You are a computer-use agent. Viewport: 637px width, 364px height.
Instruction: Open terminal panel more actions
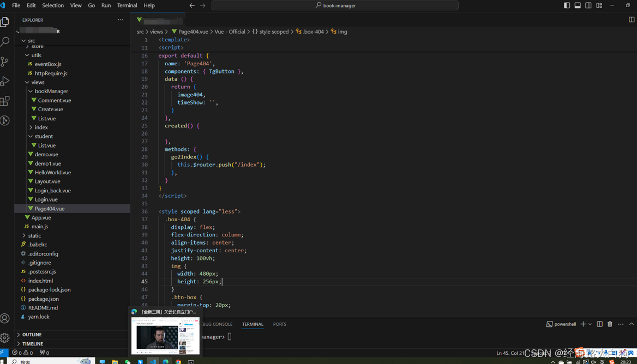tap(621, 324)
